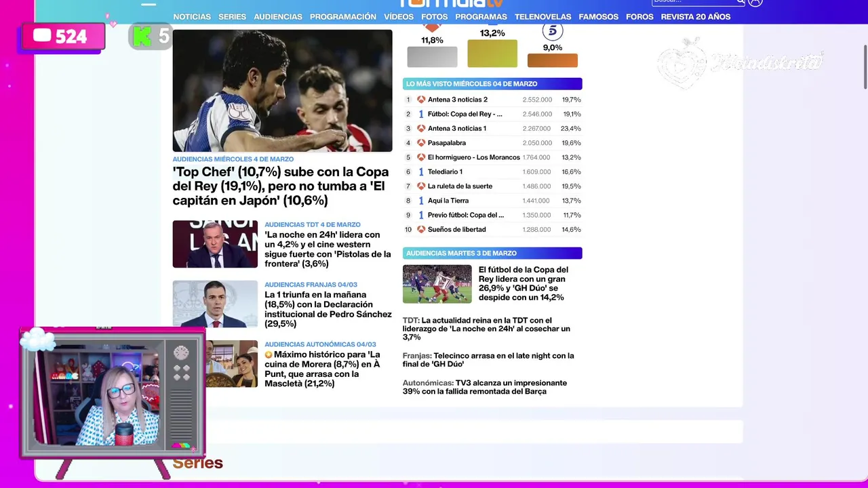Image resolution: width=868 pixels, height=488 pixels.
Task: Click Sueños de libertad row title
Action: [x=456, y=229]
